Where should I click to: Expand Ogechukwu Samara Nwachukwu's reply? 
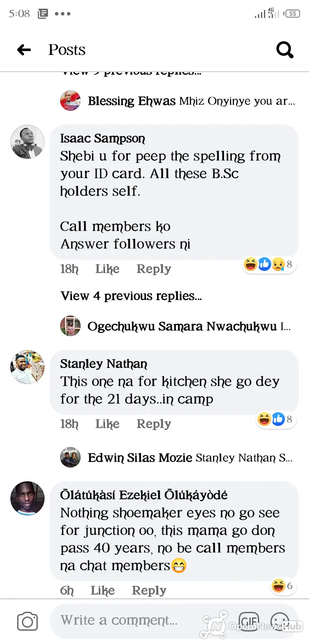pyautogui.click(x=176, y=326)
